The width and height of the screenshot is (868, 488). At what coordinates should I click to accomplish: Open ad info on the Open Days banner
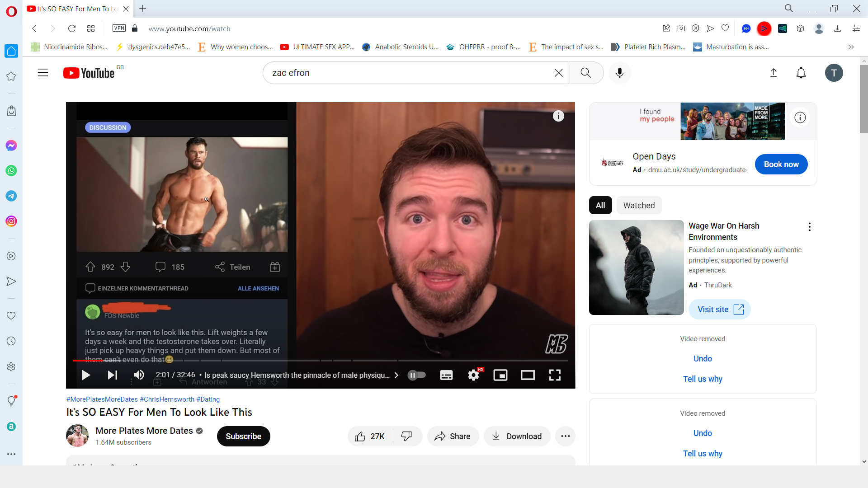[800, 117]
